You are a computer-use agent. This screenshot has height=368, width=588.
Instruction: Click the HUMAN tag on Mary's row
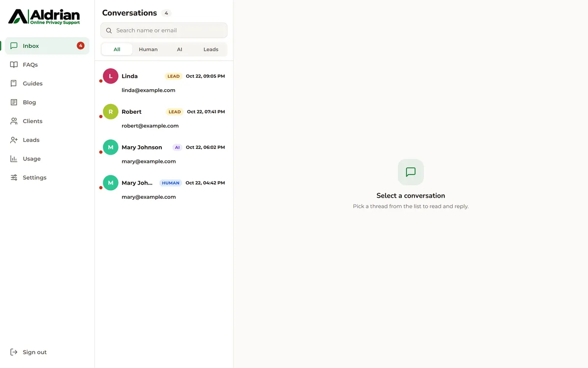tap(171, 183)
